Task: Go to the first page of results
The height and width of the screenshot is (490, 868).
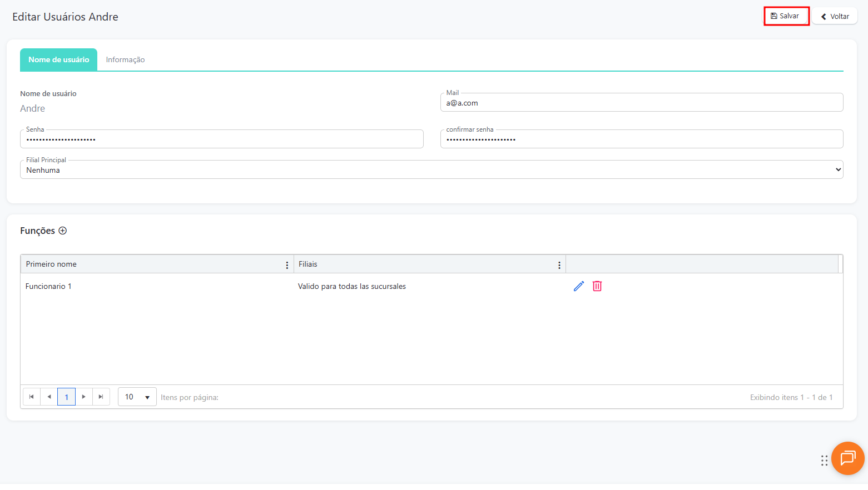Action: click(x=32, y=397)
